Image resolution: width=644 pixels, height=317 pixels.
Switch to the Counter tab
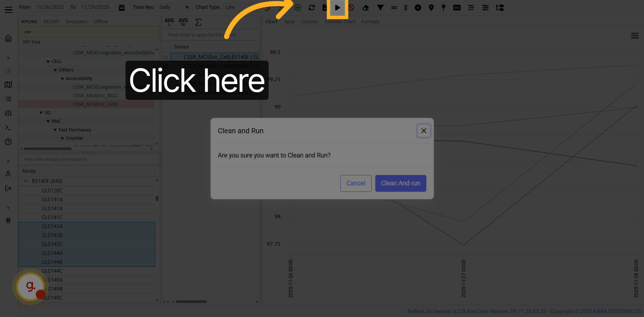pos(310,21)
